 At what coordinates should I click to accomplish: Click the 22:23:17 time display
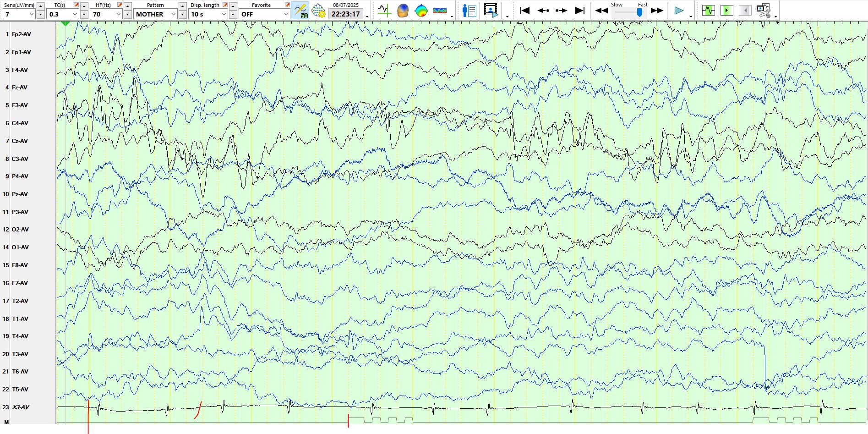(x=346, y=14)
